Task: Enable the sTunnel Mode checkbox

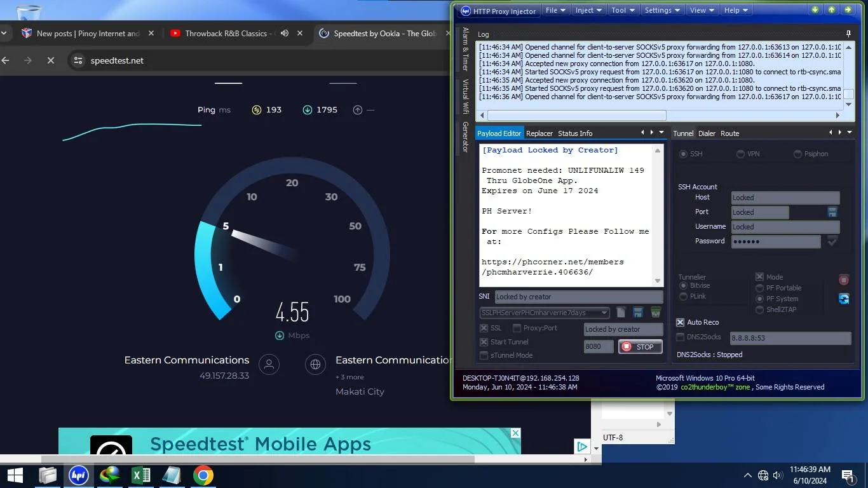Action: click(484, 355)
